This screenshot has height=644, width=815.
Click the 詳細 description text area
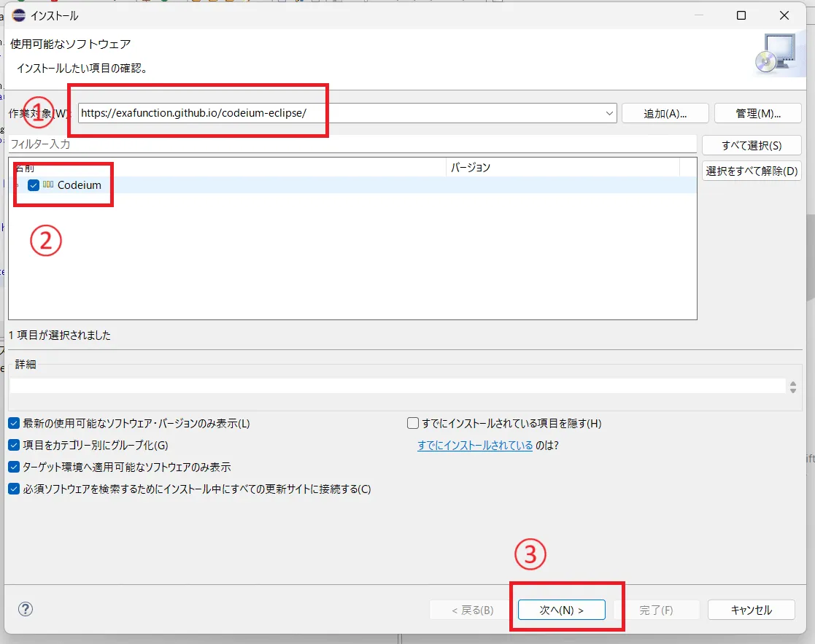pyautogui.click(x=398, y=386)
